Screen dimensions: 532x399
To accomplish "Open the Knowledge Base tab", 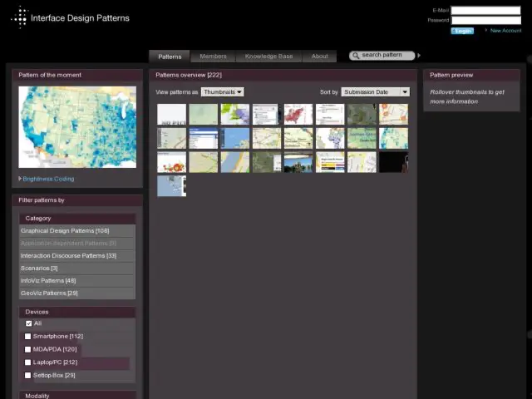I will click(268, 57).
